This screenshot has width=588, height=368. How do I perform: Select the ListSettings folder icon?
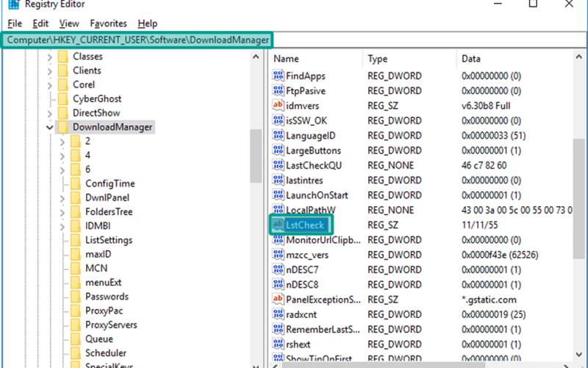coord(76,240)
